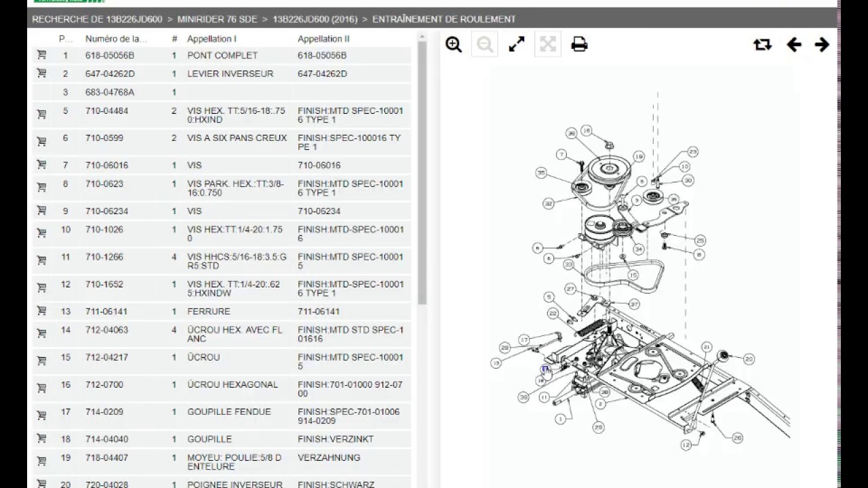The height and width of the screenshot is (488, 868).
Task: Zoom in on the parts diagram
Action: [454, 45]
